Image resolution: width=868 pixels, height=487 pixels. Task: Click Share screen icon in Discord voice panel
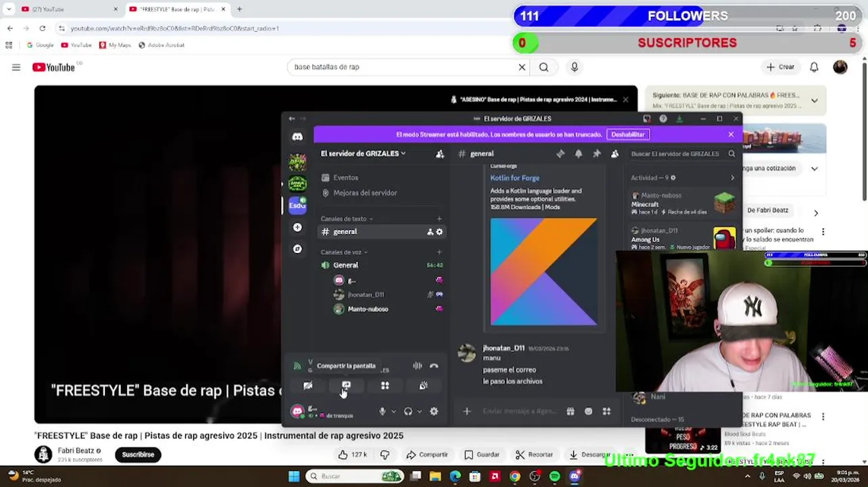click(346, 386)
